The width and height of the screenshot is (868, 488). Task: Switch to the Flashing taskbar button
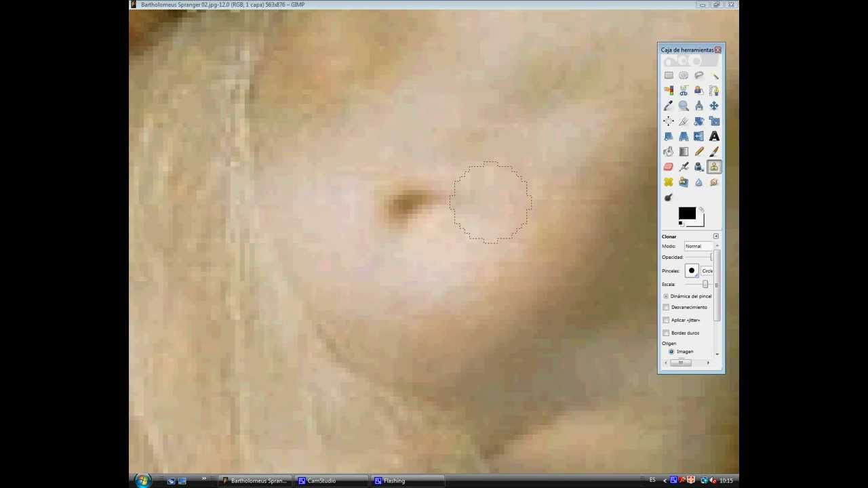(x=408, y=481)
